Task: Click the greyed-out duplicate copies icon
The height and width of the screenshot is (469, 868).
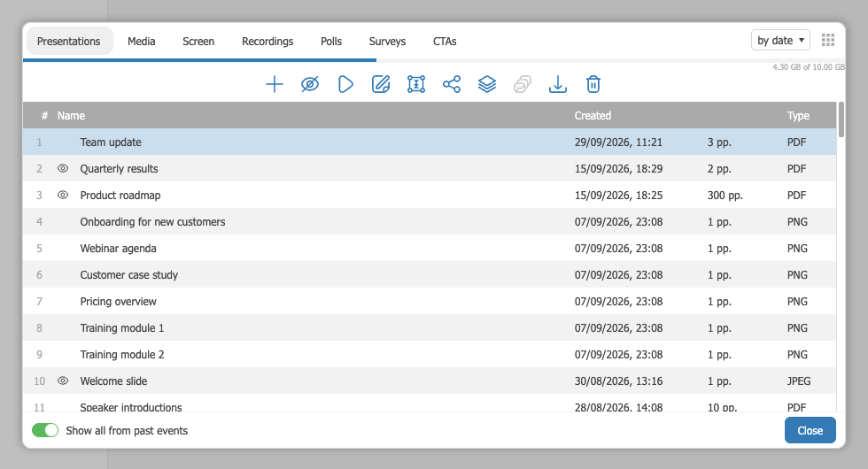Action: point(523,85)
